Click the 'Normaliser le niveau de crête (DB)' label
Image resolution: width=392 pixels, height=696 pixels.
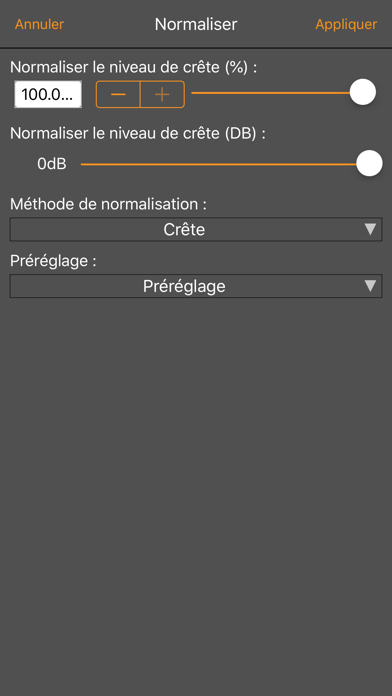138,134
